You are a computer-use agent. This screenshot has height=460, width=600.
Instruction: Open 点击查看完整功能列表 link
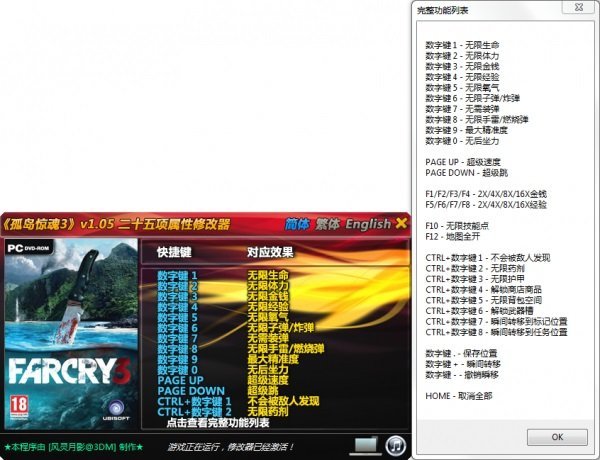click(x=218, y=423)
